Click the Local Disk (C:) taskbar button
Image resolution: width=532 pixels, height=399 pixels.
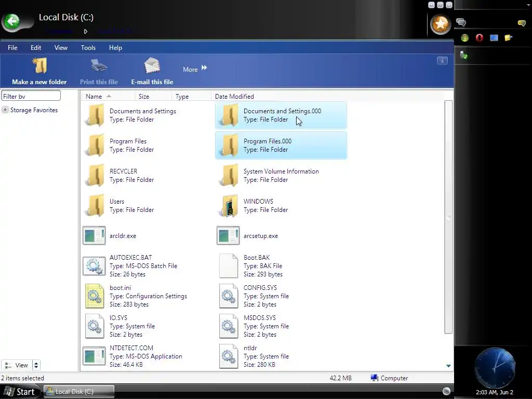79,392
